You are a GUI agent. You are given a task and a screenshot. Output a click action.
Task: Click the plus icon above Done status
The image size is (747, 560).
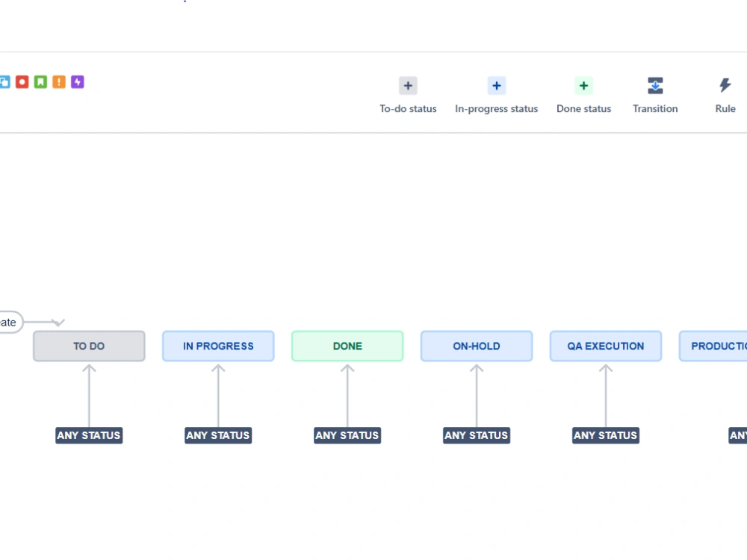[x=583, y=85]
